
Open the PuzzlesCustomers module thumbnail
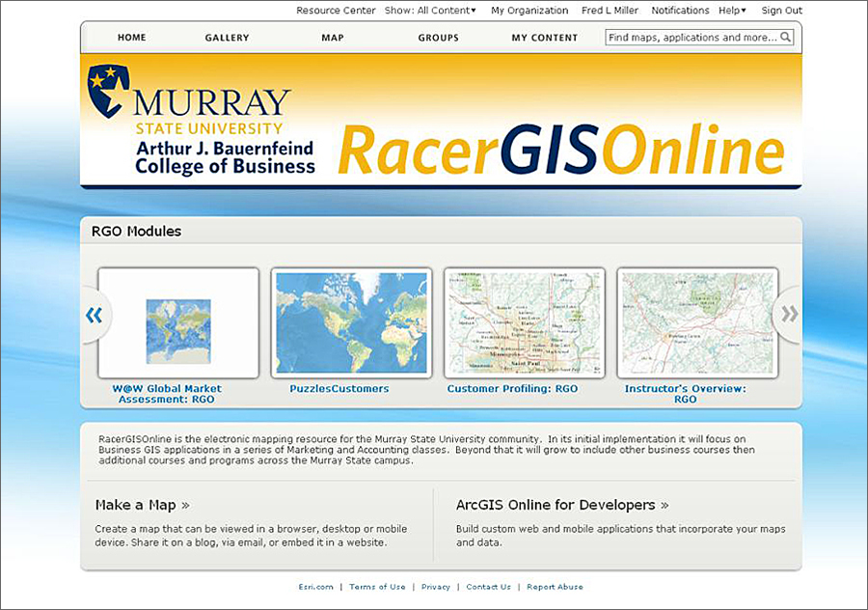pos(351,323)
